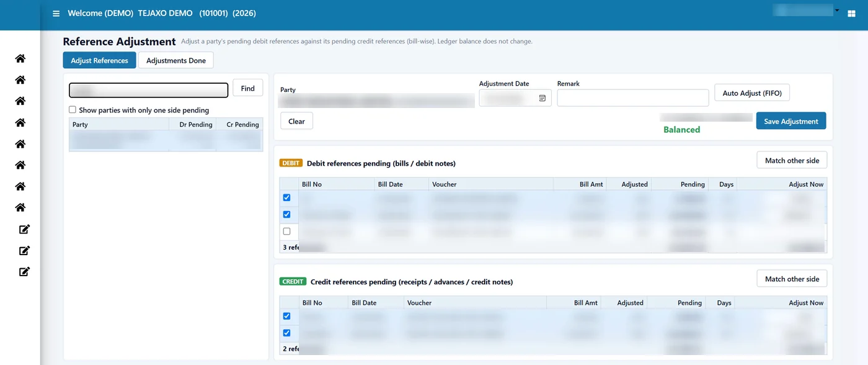
Task: Uncheck the second credit reference row checkbox
Action: pyautogui.click(x=286, y=333)
